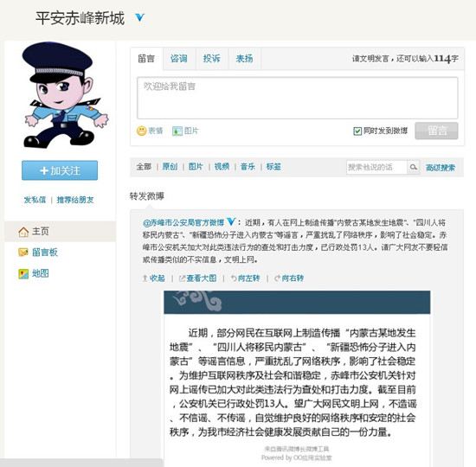Viewport: 476px width, 467px height.
Task: Click the search magnifier icon
Action: (413, 167)
